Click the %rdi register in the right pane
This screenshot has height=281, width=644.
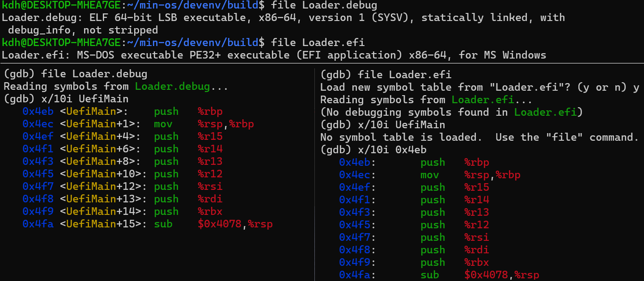[x=476, y=250]
